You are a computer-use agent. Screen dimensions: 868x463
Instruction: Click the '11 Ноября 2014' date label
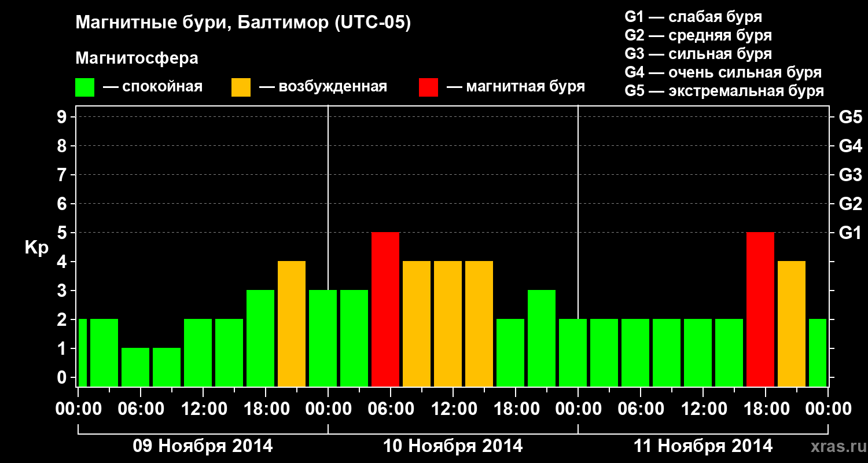(x=703, y=446)
